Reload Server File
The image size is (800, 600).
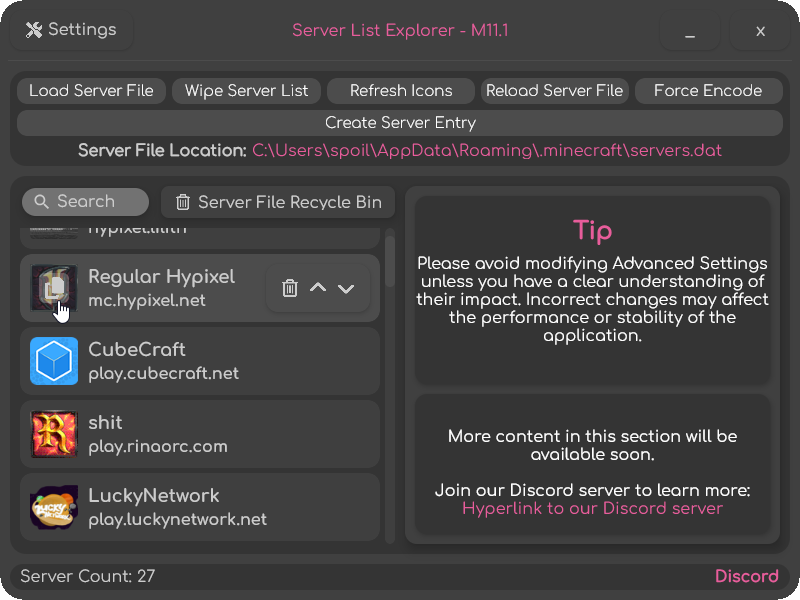pos(555,91)
